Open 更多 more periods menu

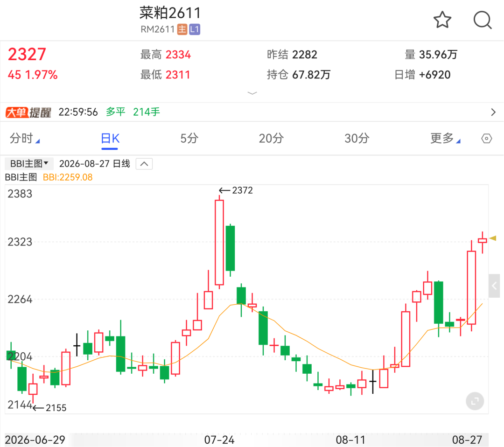click(445, 138)
